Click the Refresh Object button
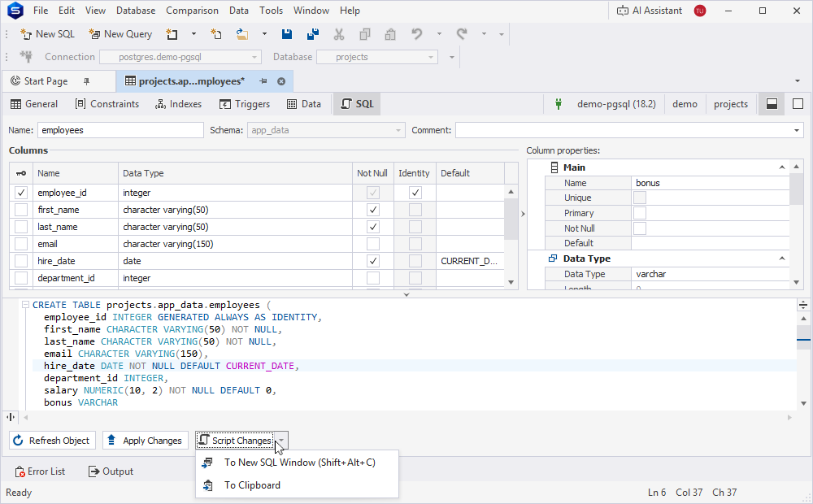Viewport: 813px width, 504px height. tap(52, 441)
